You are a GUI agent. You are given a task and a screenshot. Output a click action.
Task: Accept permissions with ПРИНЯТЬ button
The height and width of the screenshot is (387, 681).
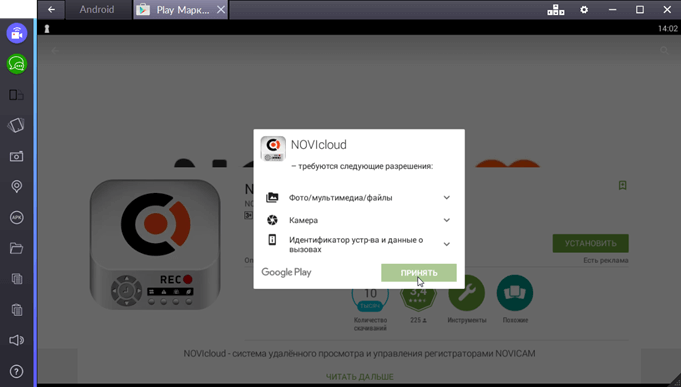[x=419, y=273]
